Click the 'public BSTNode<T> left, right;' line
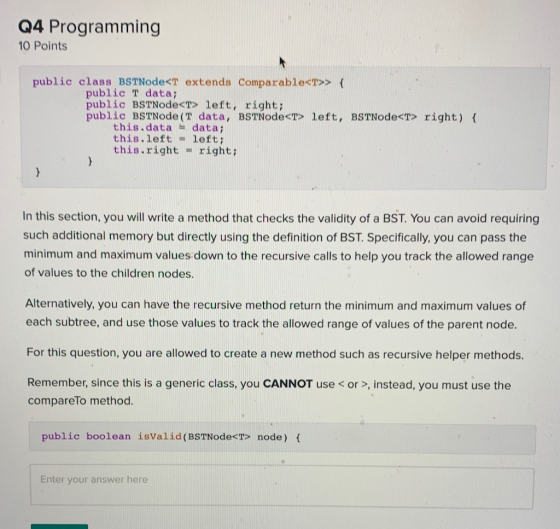 (184, 105)
